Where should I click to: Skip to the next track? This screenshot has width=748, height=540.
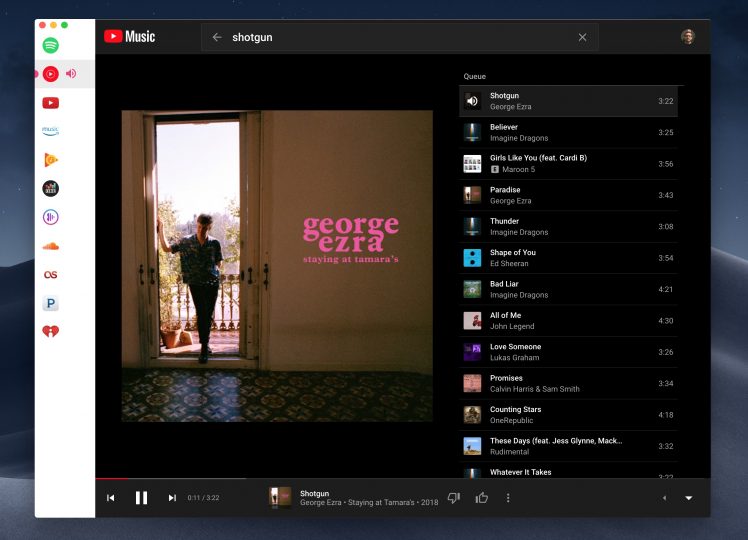(172, 498)
